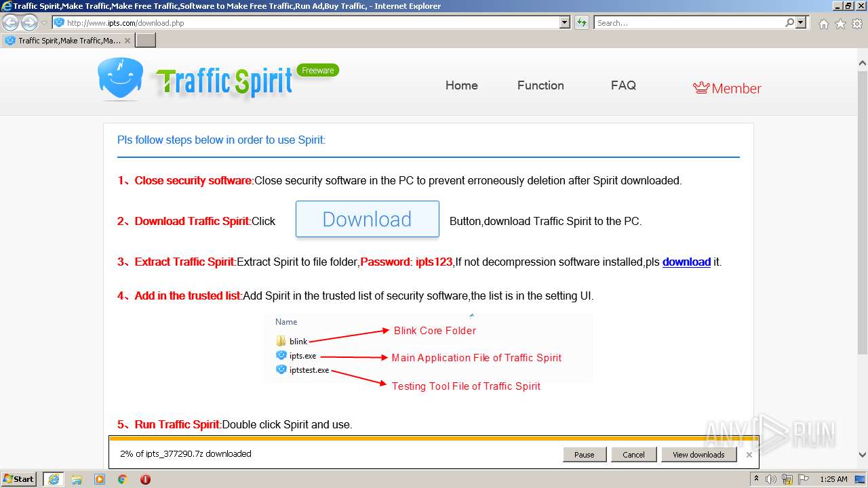Click 'Testing Tool File of Traffic Spirit' label
868x488 pixels.
pos(466,386)
